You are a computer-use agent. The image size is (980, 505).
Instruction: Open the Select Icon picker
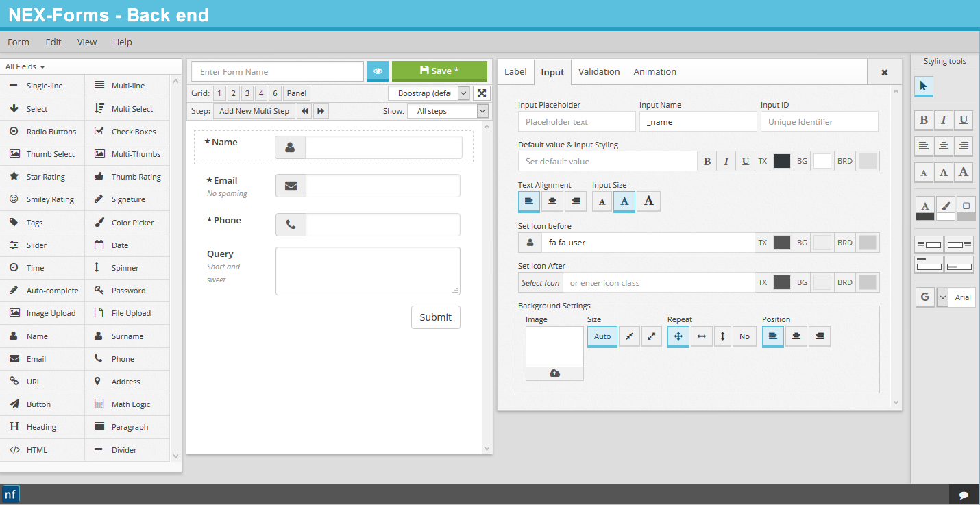(x=541, y=282)
